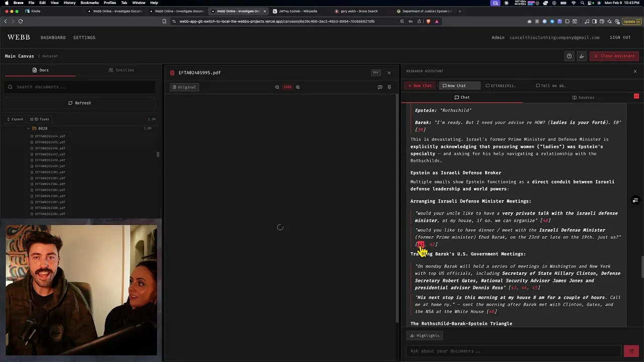Image resolution: width=644 pixels, height=362 pixels.
Task: Click Brave Shields lion icon
Action: (428, 21)
